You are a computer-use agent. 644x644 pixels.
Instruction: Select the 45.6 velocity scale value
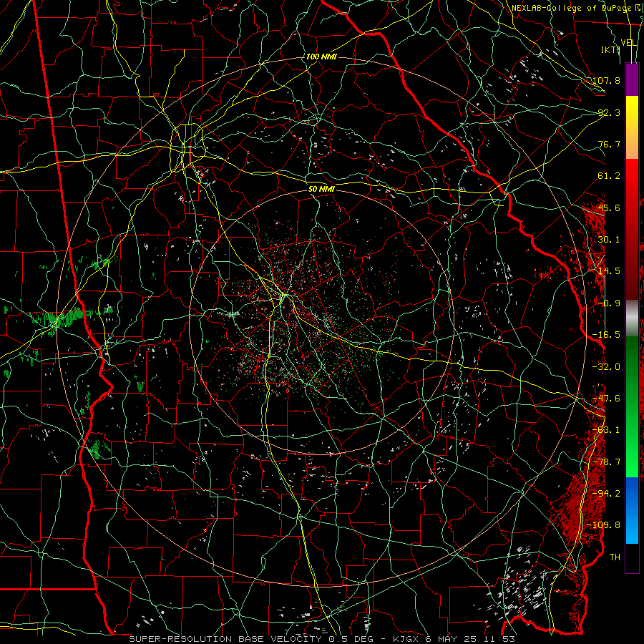coord(609,208)
